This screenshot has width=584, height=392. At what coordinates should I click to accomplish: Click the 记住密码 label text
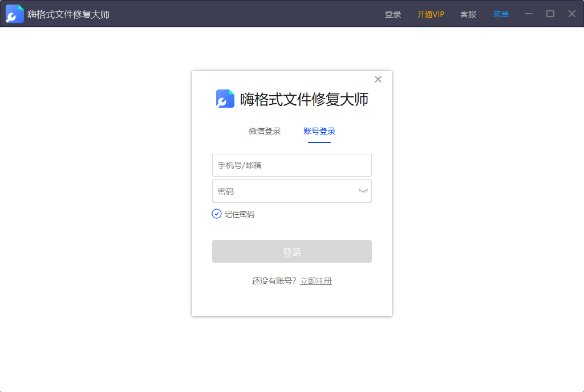pyautogui.click(x=239, y=214)
